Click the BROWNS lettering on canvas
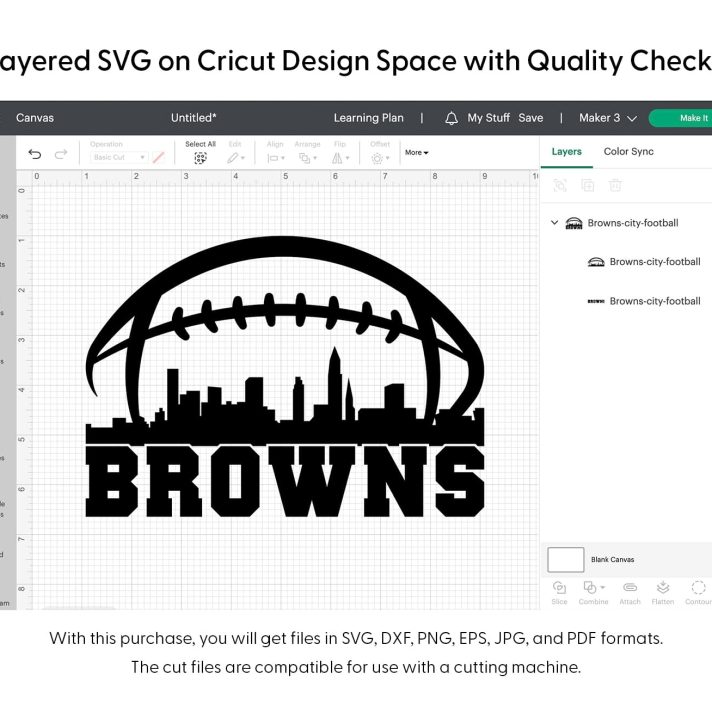Screen dimensions: 712x712 coord(285,481)
